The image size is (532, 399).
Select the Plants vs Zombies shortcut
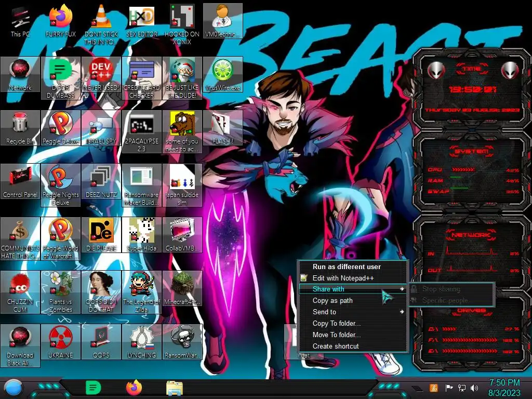point(60,292)
